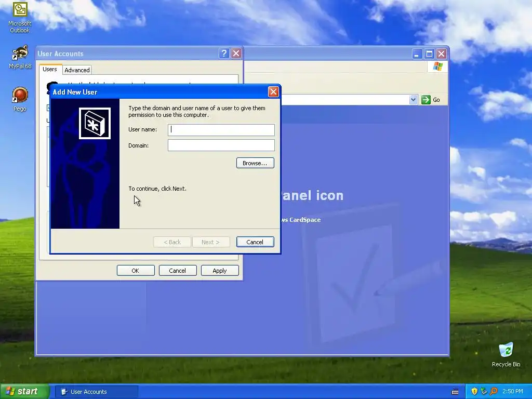Cancel the Add New User wizard
The width and height of the screenshot is (532, 399).
pyautogui.click(x=255, y=242)
